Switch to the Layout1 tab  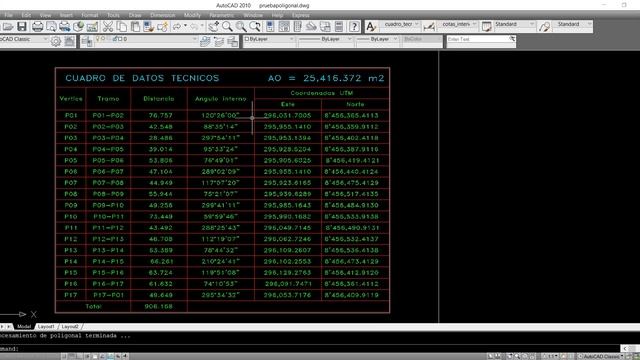pos(46,327)
